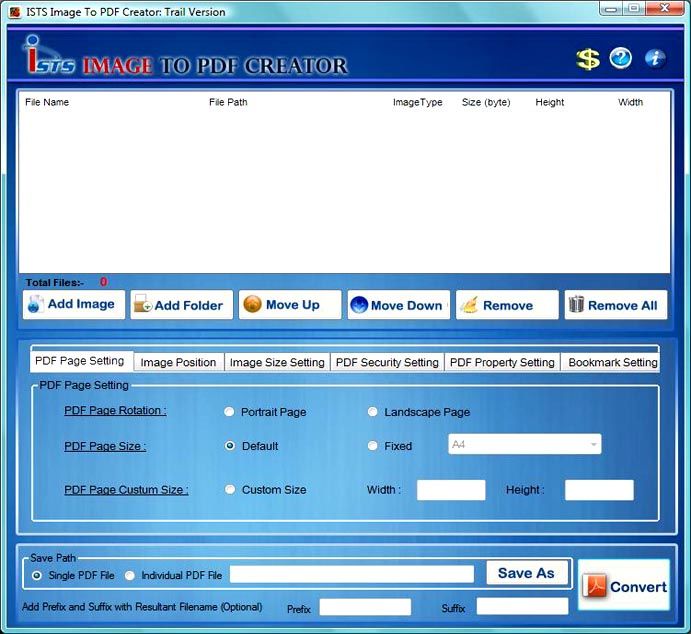The width and height of the screenshot is (691, 634).
Task: Start conversion with Convert button
Action: 624,585
